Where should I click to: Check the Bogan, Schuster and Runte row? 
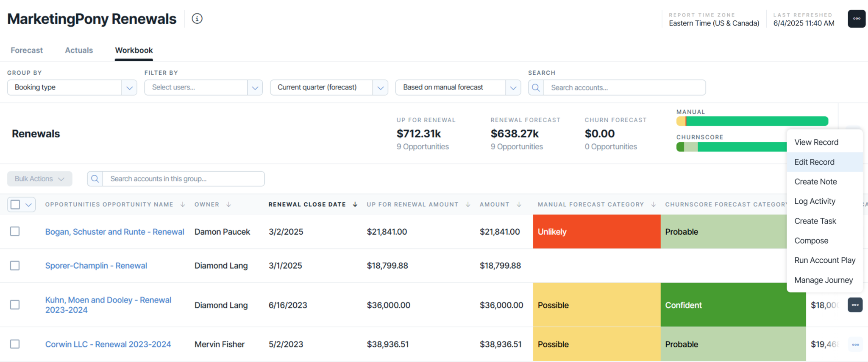pos(15,231)
